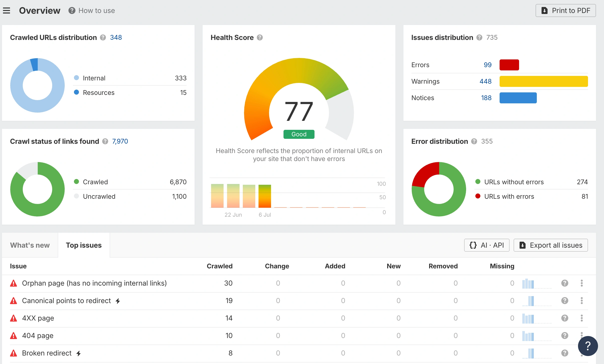604x364 pixels.
Task: Click help icon beside Crawled URLs distribution
Action: pos(103,37)
